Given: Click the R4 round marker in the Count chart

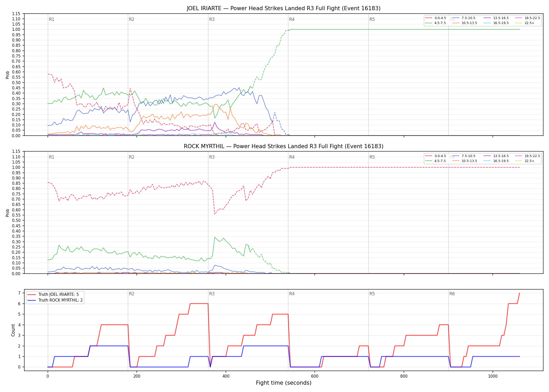Looking at the screenshot, I should (292, 294).
